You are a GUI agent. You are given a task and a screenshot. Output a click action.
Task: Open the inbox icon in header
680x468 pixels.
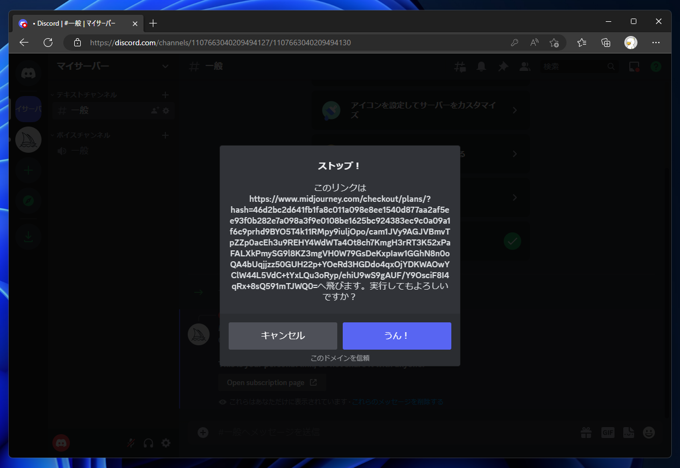(634, 66)
